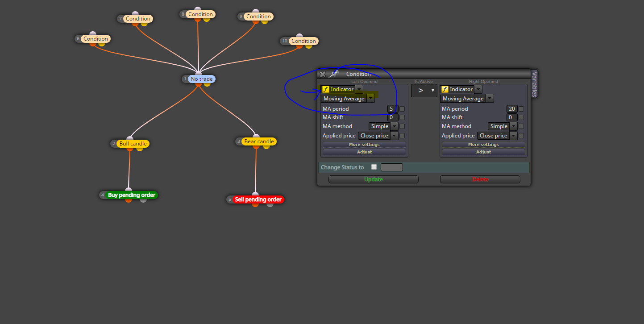The image size is (644, 324).
Task: Open the greater-than comparison operator dropdown
Action: (x=424, y=90)
